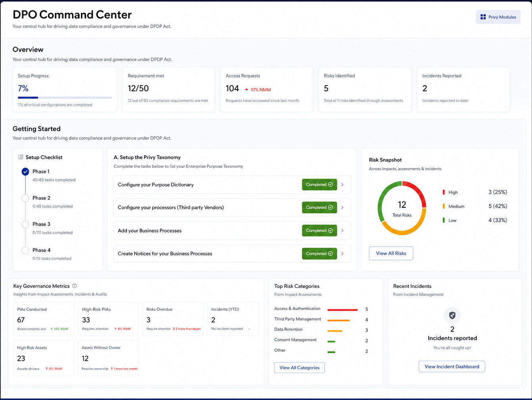Click the Data Retention category label
The height and width of the screenshot is (400, 532).
(x=288, y=329)
